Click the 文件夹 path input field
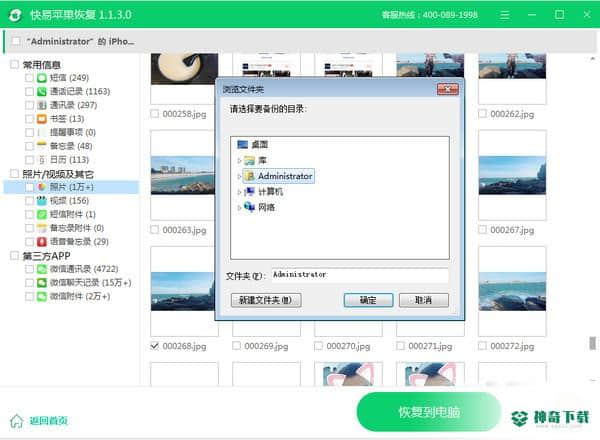This screenshot has width=600, height=440. click(360, 275)
